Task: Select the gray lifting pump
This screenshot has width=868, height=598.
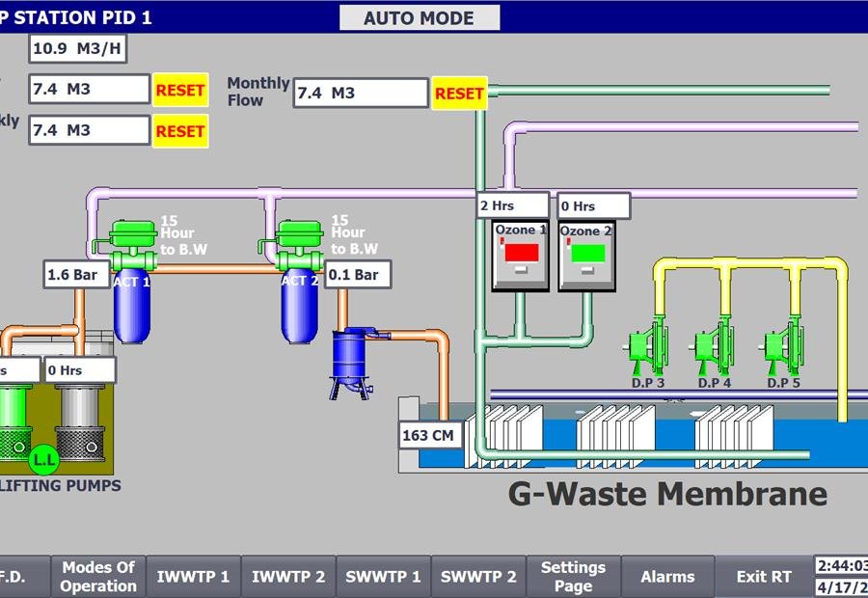Action: click(80, 422)
